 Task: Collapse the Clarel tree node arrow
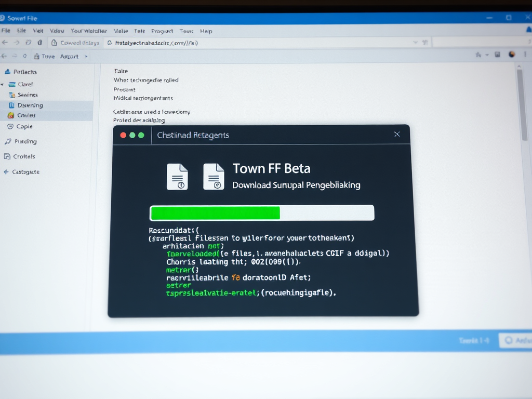pyautogui.click(x=3, y=84)
